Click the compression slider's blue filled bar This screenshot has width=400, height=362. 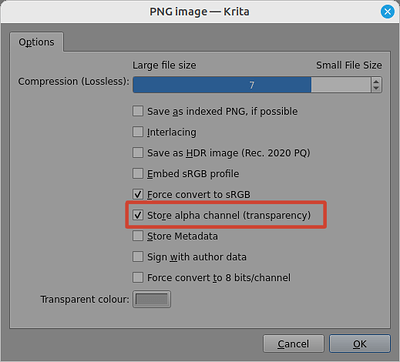[x=222, y=85]
